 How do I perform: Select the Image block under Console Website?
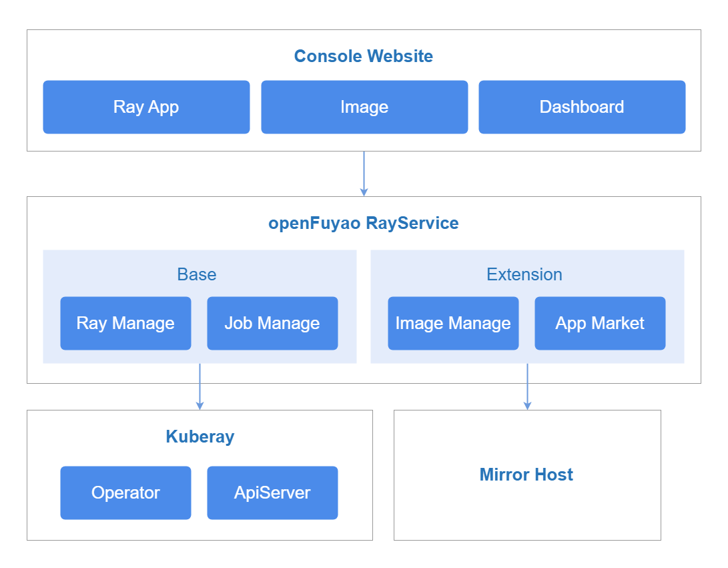[364, 107]
